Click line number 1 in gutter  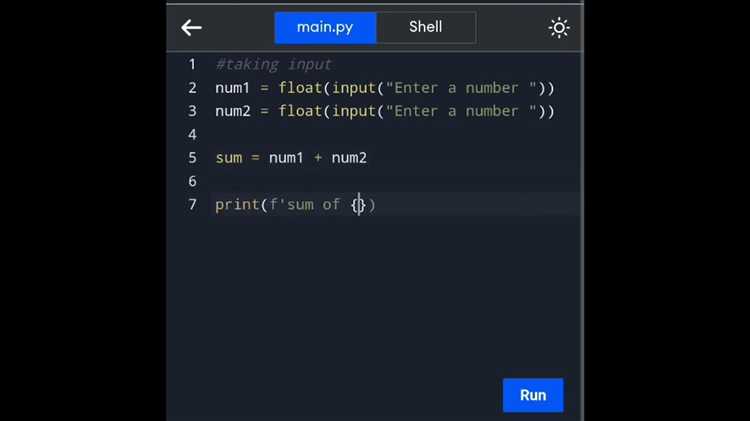[192, 64]
